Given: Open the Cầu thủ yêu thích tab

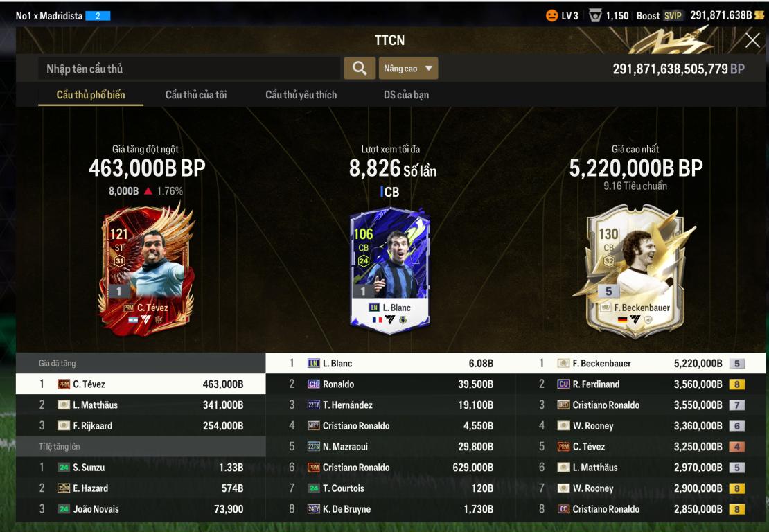Looking at the screenshot, I should [x=301, y=95].
